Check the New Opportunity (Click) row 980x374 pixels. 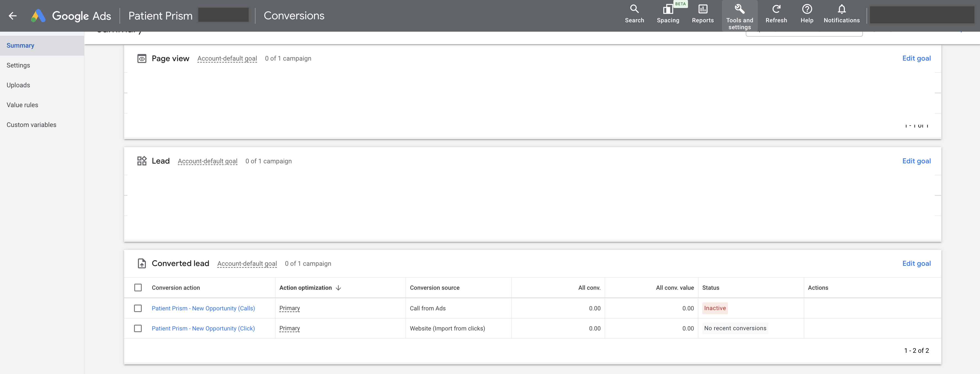coord(138,328)
